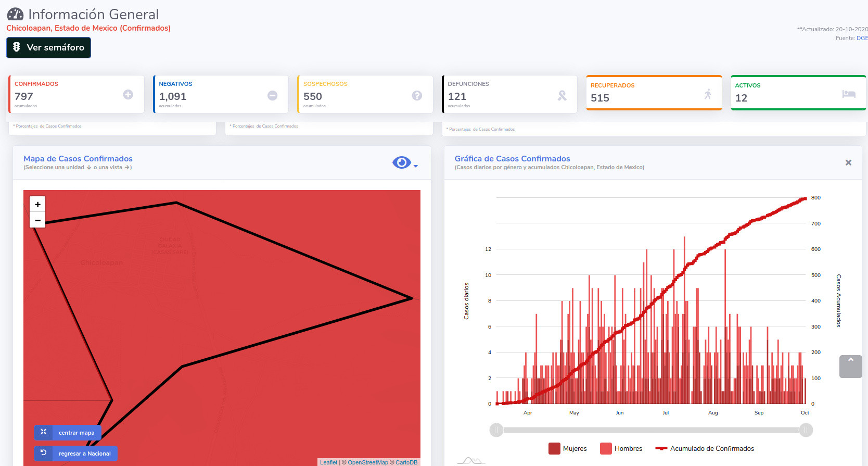
Task: Click the Chicoloapan label on the map
Action: tap(101, 262)
